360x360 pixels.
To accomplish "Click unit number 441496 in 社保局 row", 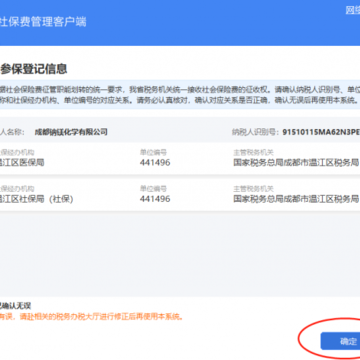I will click(x=155, y=199).
